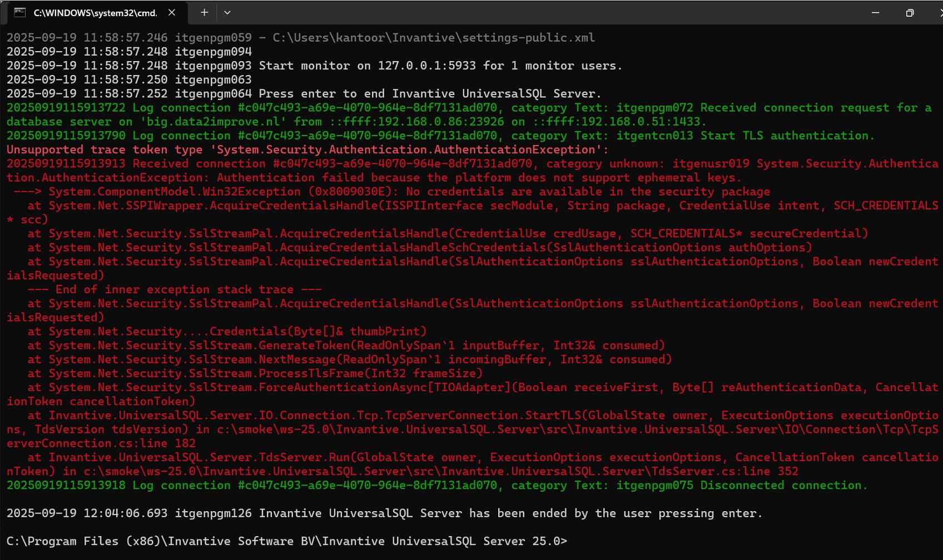943x560 pixels.
Task: Click the Unsupported trace token type error line
Action: point(307,149)
